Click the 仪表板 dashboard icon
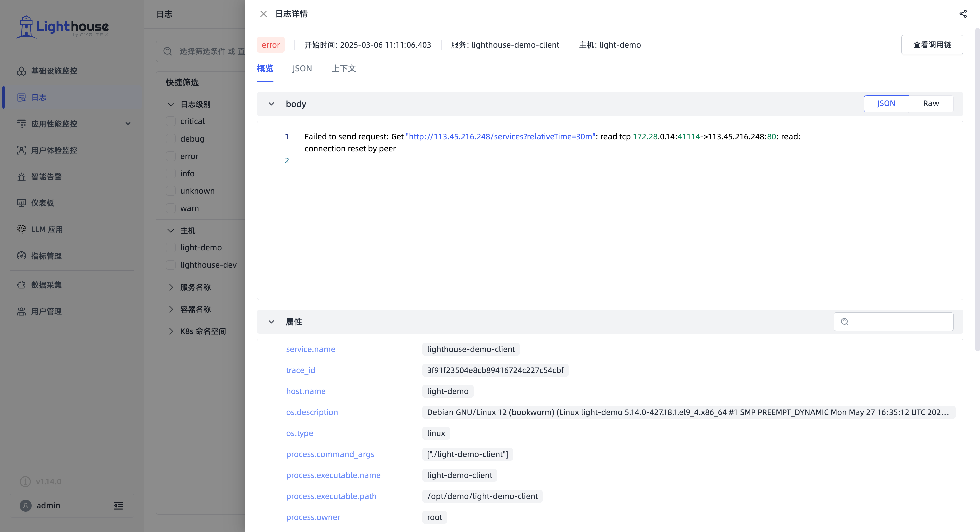This screenshot has height=532, width=980. pos(21,203)
